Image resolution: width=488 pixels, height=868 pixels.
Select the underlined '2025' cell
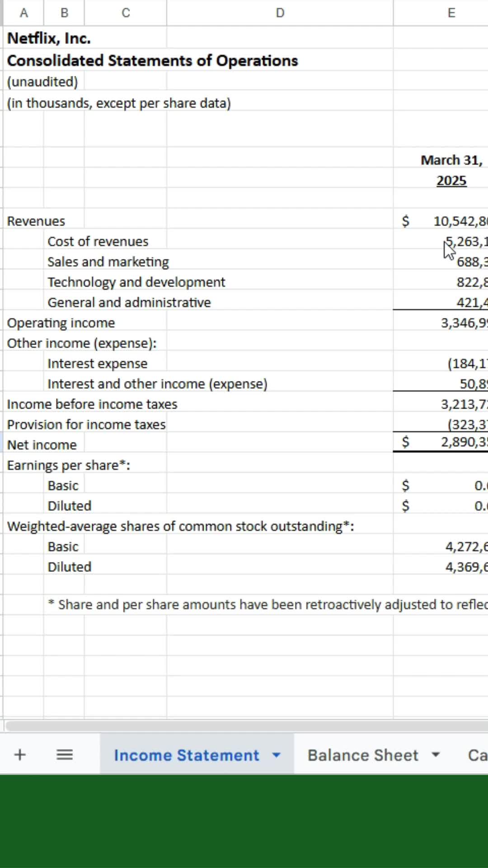point(451,181)
